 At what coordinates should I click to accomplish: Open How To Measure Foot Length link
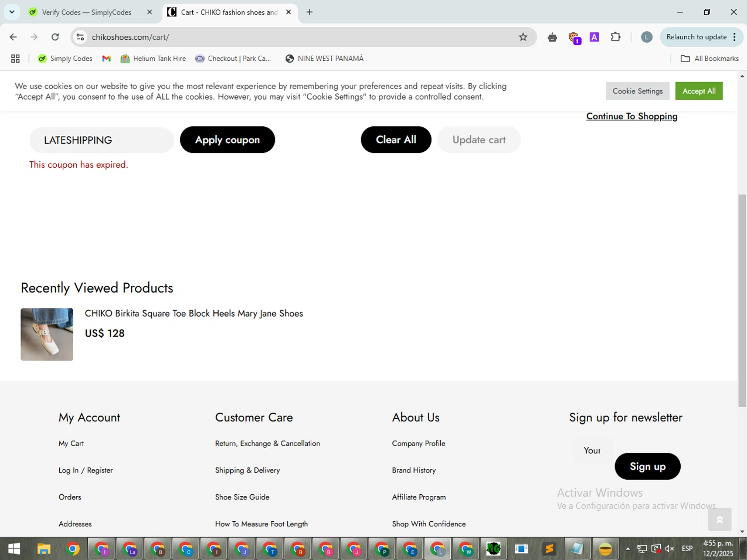point(261,524)
